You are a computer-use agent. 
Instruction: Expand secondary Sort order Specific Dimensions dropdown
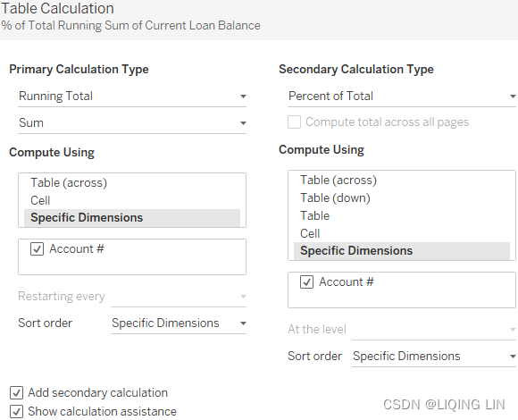pos(434,357)
